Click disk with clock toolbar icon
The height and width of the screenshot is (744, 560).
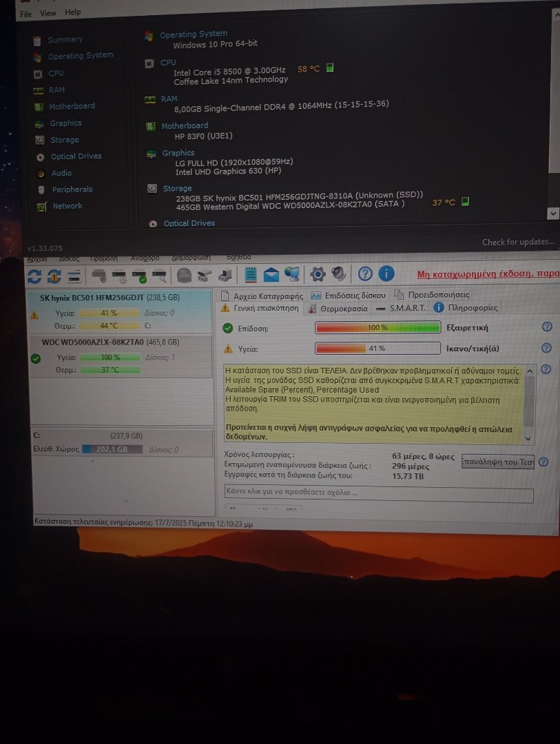click(118, 276)
